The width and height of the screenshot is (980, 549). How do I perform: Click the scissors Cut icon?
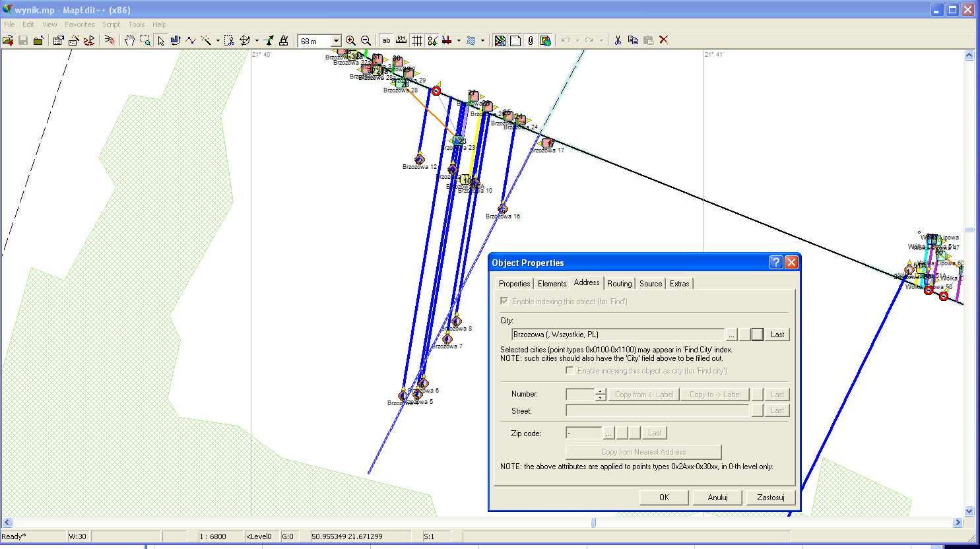click(x=618, y=40)
